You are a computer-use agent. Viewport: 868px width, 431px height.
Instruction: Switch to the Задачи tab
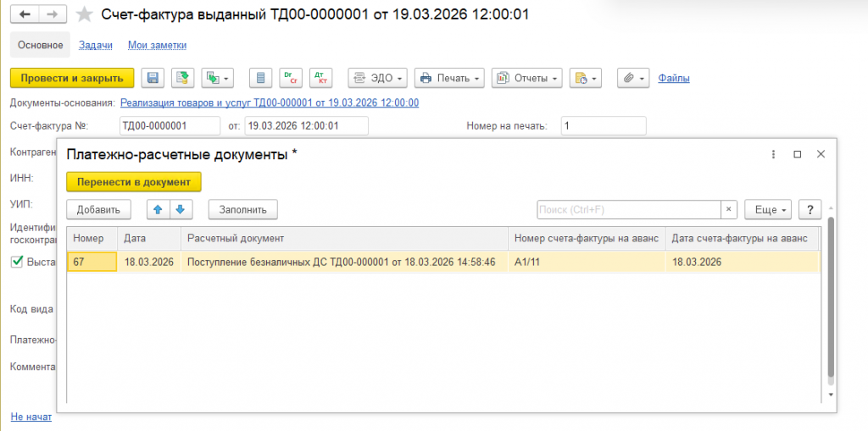[96, 45]
